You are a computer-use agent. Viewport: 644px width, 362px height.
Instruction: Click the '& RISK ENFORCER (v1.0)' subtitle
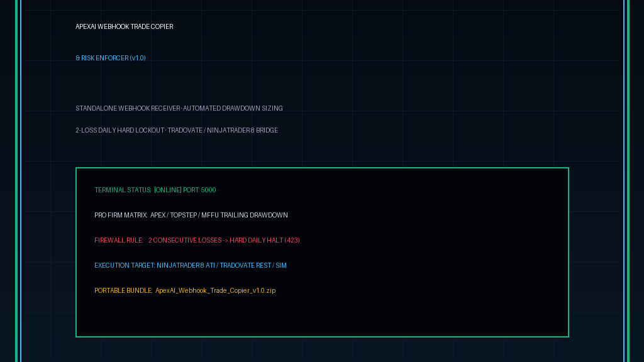tap(111, 58)
